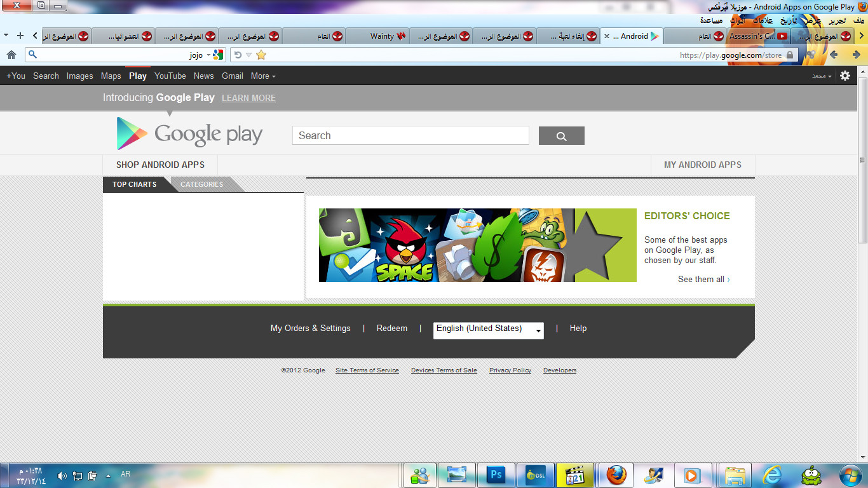Switch to the العشوائيا tab
The height and width of the screenshot is (488, 868).
click(x=123, y=36)
